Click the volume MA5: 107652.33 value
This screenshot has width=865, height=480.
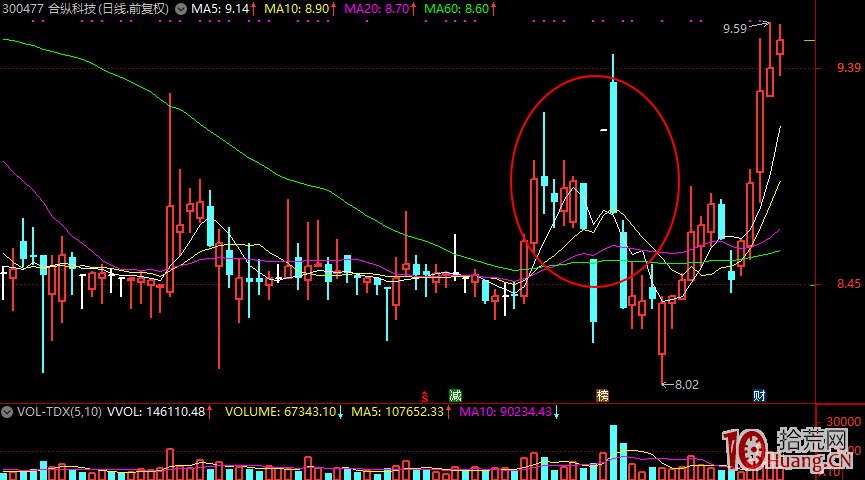401,412
